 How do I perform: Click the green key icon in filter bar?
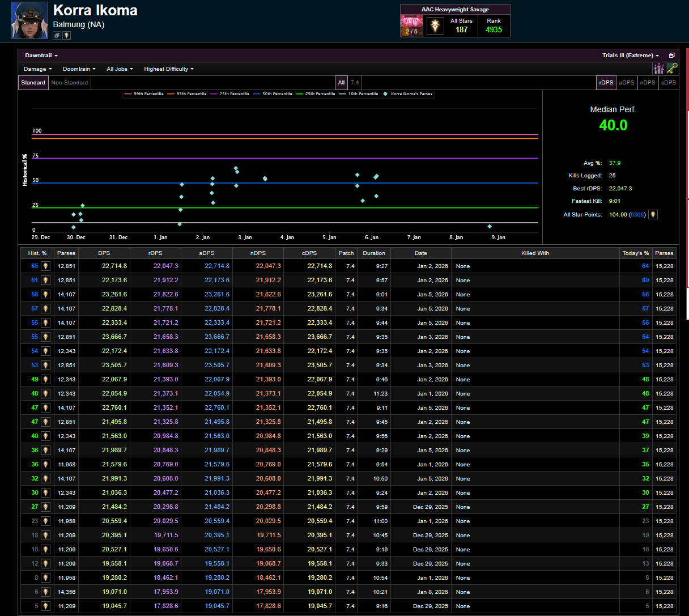coord(672,69)
